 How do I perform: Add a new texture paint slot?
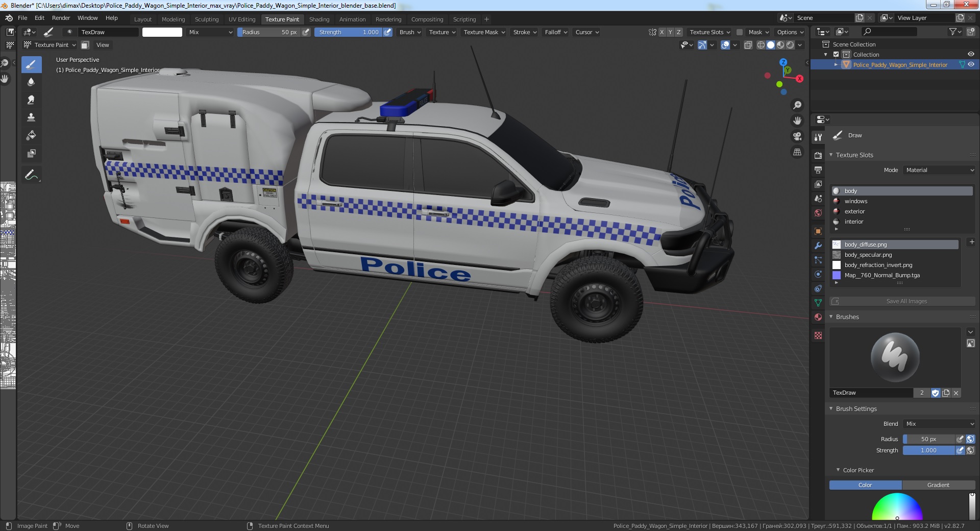point(971,242)
